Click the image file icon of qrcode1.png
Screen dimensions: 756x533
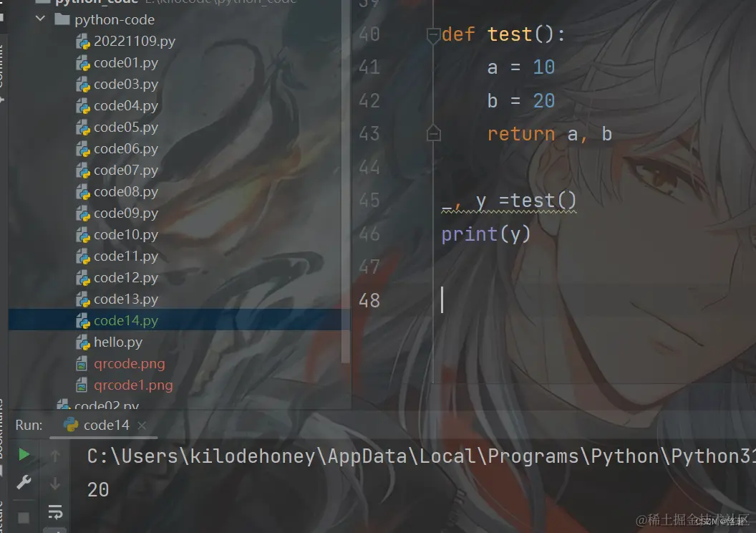pyautogui.click(x=82, y=385)
